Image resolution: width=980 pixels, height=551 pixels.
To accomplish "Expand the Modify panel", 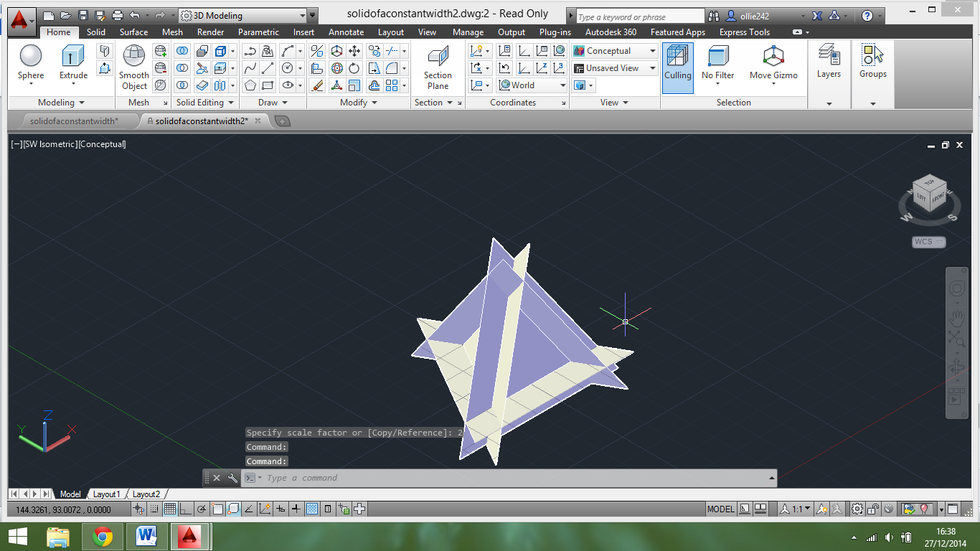I will (x=358, y=103).
